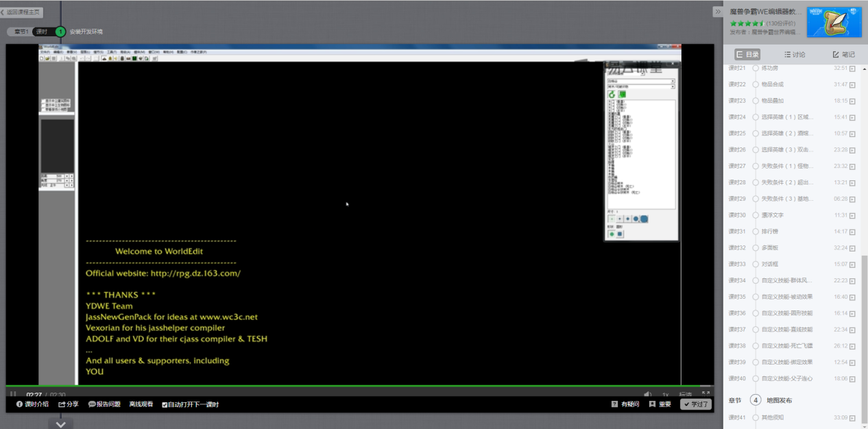This screenshot has width=868, height=429.
Task: Open lesson 自定义技能-圆形技能
Action: click(x=787, y=313)
